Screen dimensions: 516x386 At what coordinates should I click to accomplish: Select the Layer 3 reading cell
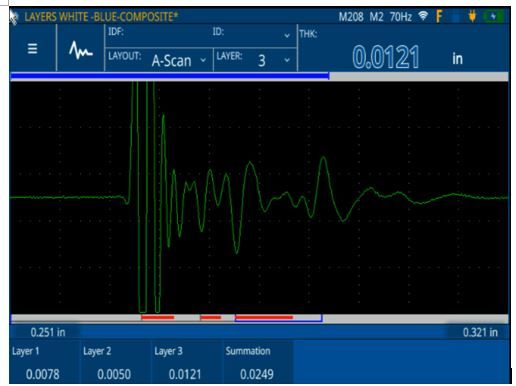tap(187, 363)
